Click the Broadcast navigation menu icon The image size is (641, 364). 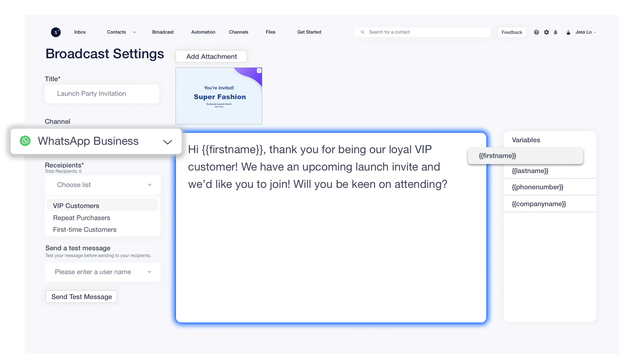[x=163, y=32]
